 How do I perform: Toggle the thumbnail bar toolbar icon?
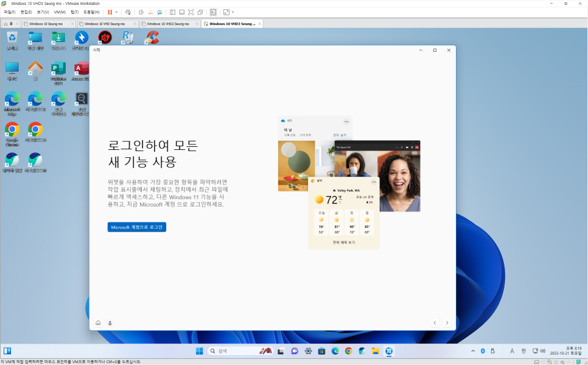182,12
